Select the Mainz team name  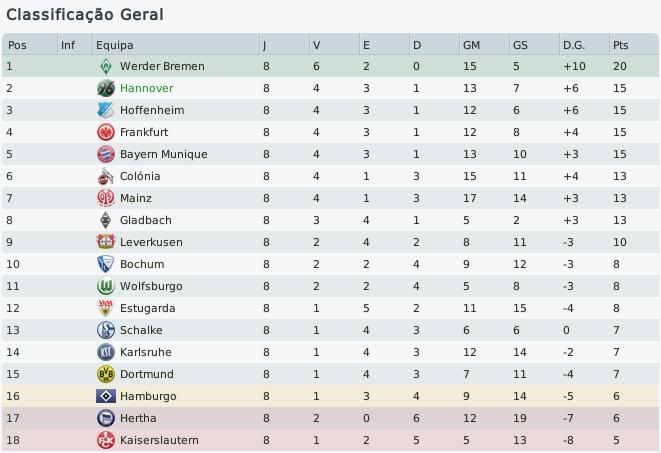pyautogui.click(x=138, y=198)
